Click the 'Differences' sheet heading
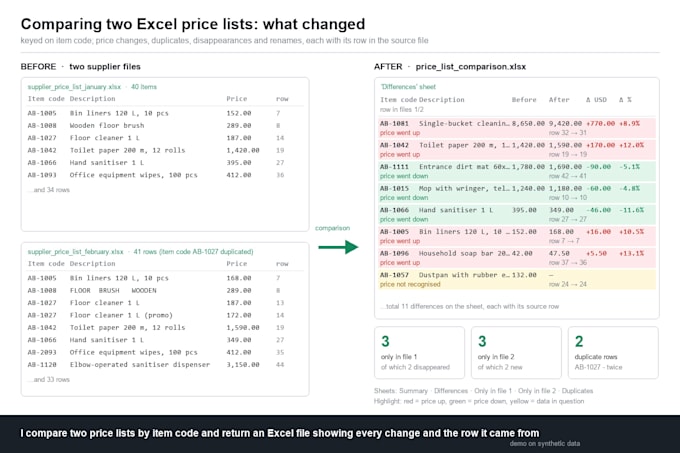Screen dimensions: 680x453 tap(408, 87)
